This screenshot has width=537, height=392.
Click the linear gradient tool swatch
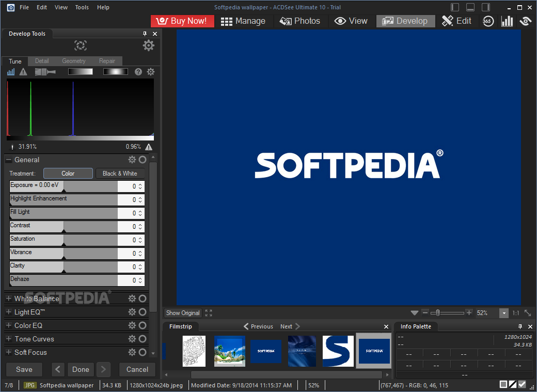(80, 71)
